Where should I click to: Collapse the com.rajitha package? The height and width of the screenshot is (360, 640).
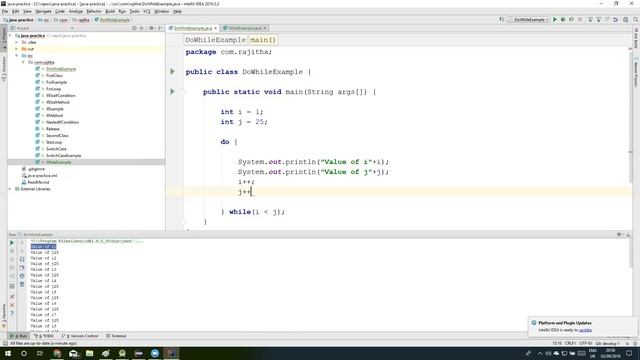(24, 62)
